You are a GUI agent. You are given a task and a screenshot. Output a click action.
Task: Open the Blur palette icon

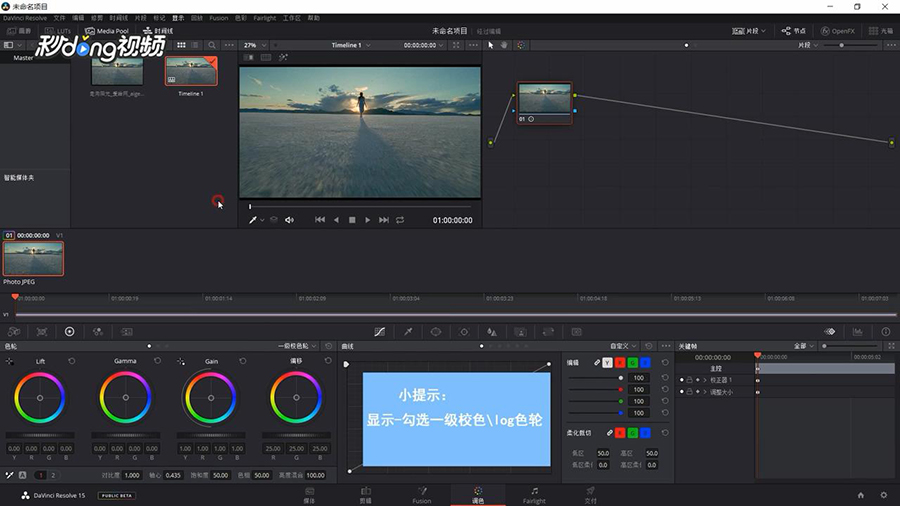tap(492, 332)
